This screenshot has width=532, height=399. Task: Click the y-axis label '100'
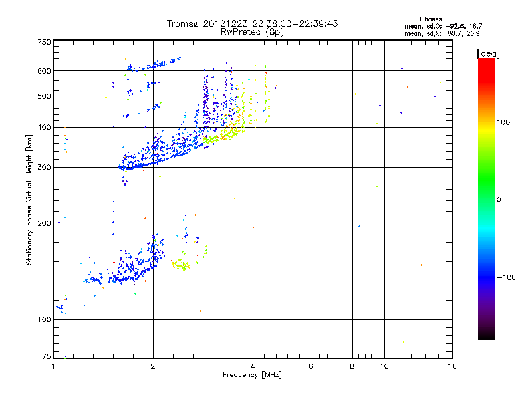pyautogui.click(x=44, y=320)
